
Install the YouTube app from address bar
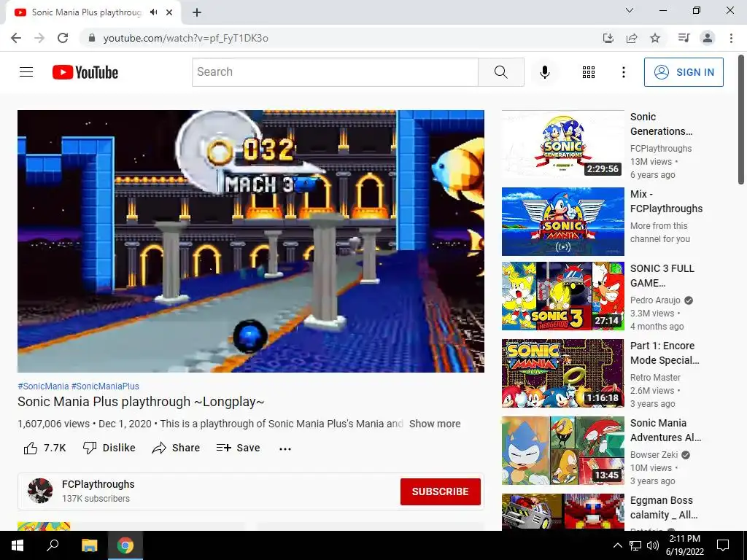pos(608,38)
